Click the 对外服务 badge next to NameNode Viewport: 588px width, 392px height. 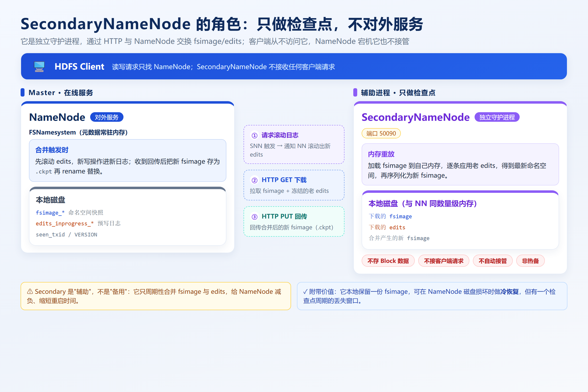coord(107,117)
